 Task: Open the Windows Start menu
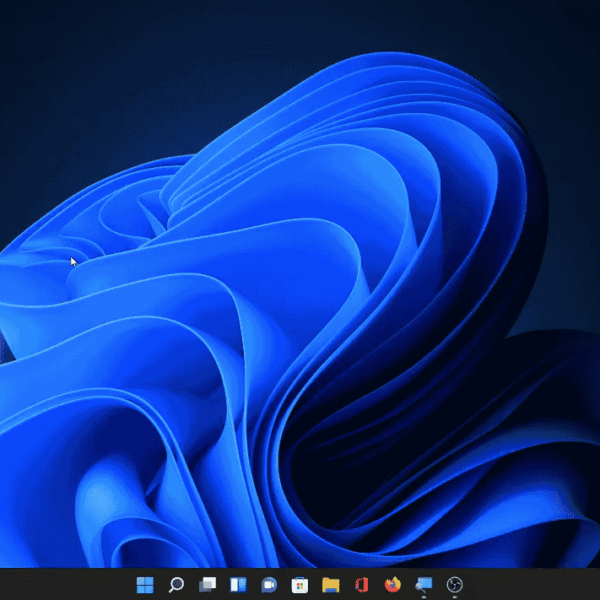(145, 585)
